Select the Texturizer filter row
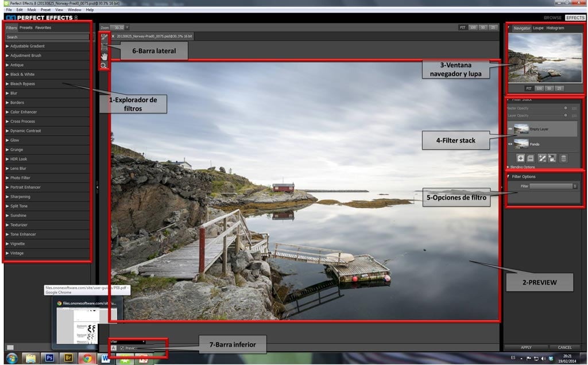 47,225
